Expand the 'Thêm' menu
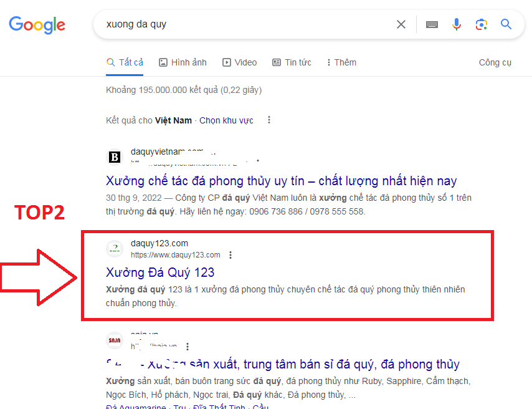Image resolution: width=532 pixels, height=409 pixels. coord(341,62)
